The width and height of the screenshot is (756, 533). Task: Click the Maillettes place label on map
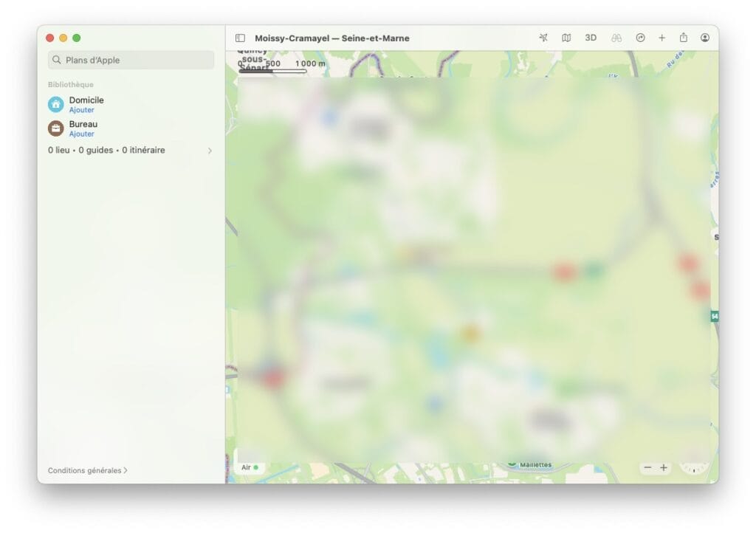click(x=535, y=465)
